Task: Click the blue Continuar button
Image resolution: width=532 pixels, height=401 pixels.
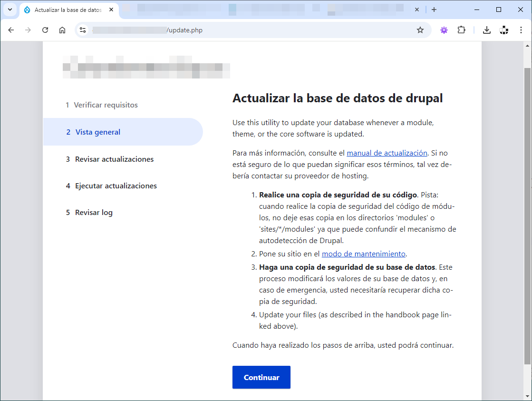Action: click(x=261, y=377)
